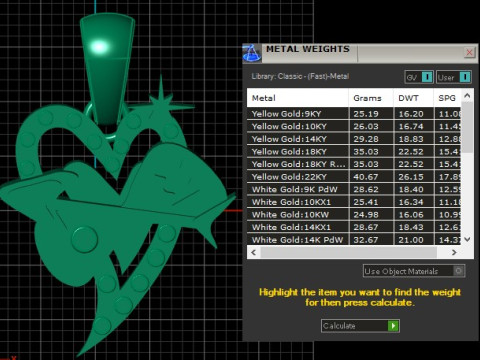Click the Metal Weights wizard hat icon
480x360 pixels.
point(252,53)
